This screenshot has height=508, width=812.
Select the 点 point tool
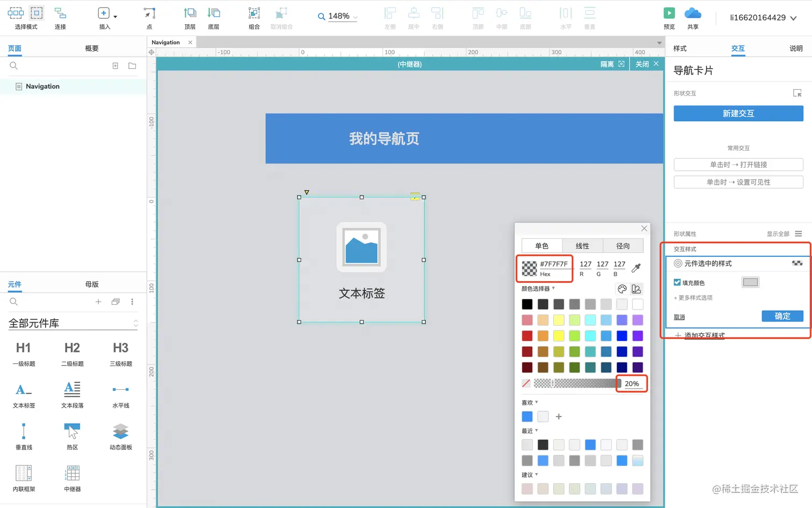[x=149, y=13]
